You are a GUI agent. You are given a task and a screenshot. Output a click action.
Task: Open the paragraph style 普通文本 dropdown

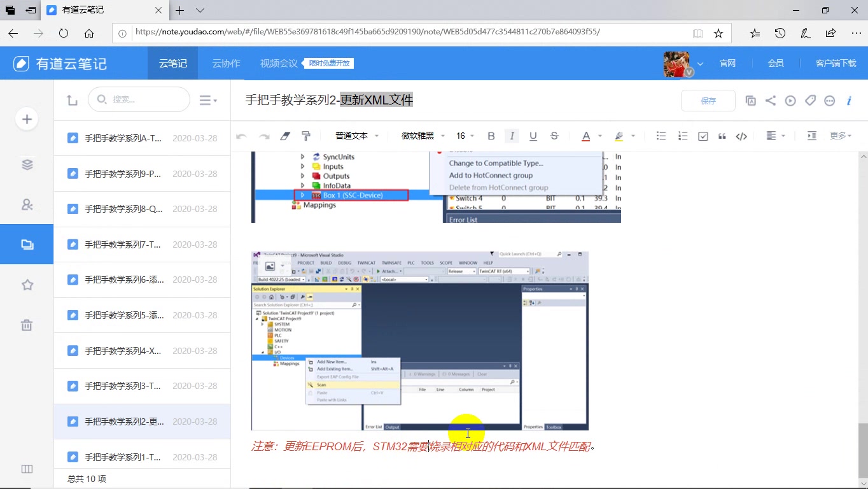[357, 136]
